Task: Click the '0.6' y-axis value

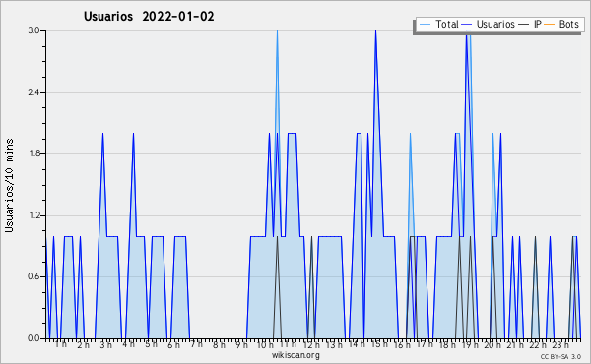Action: [x=33, y=277]
